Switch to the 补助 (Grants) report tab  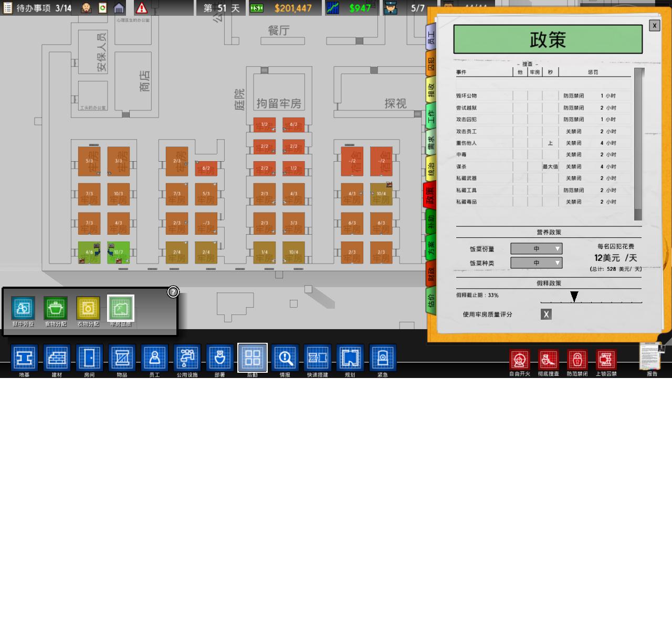(x=431, y=221)
